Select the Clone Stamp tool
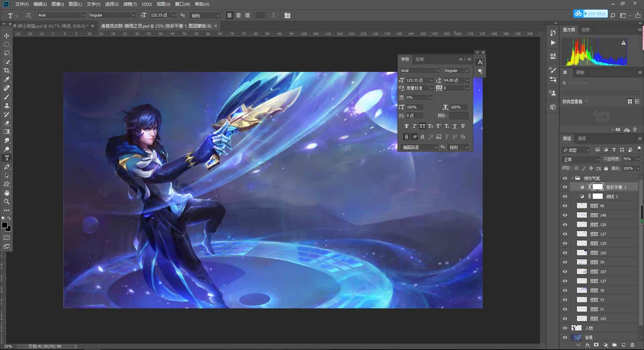 coord(7,105)
